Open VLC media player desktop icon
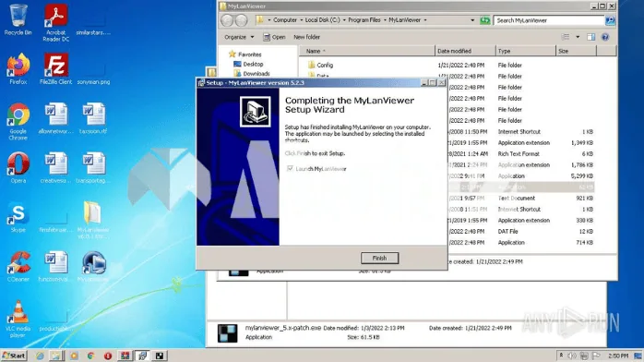 [18, 319]
